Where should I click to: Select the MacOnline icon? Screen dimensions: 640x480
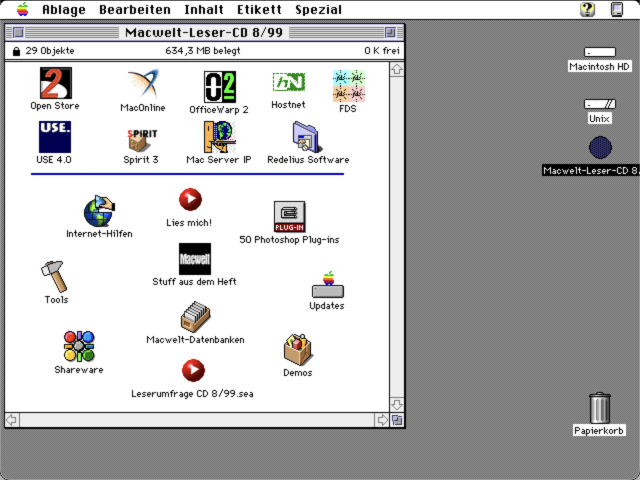point(143,84)
